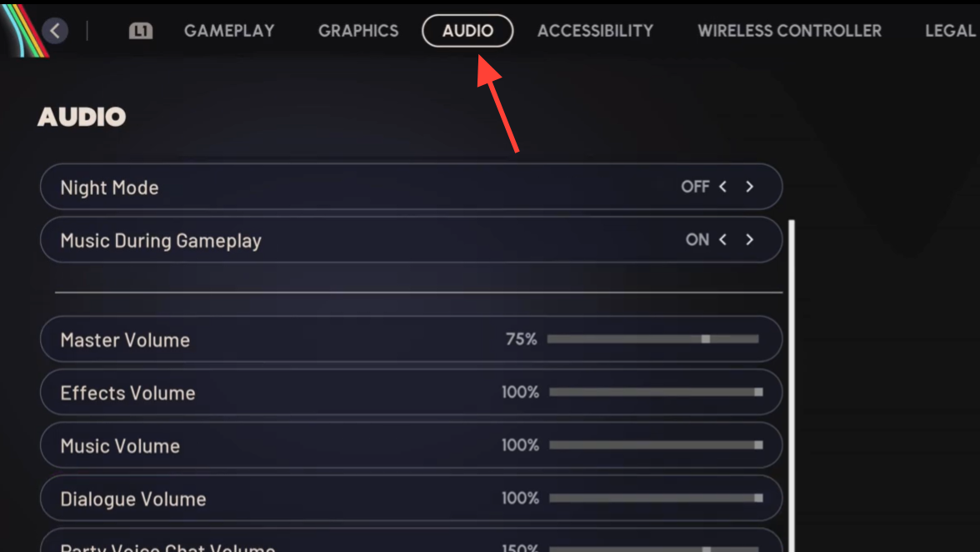Image resolution: width=980 pixels, height=552 pixels.
Task: Open the Legal tab
Action: [x=949, y=31]
